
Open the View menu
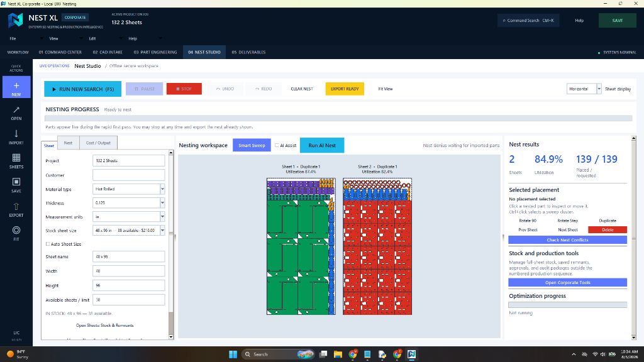click(x=54, y=38)
